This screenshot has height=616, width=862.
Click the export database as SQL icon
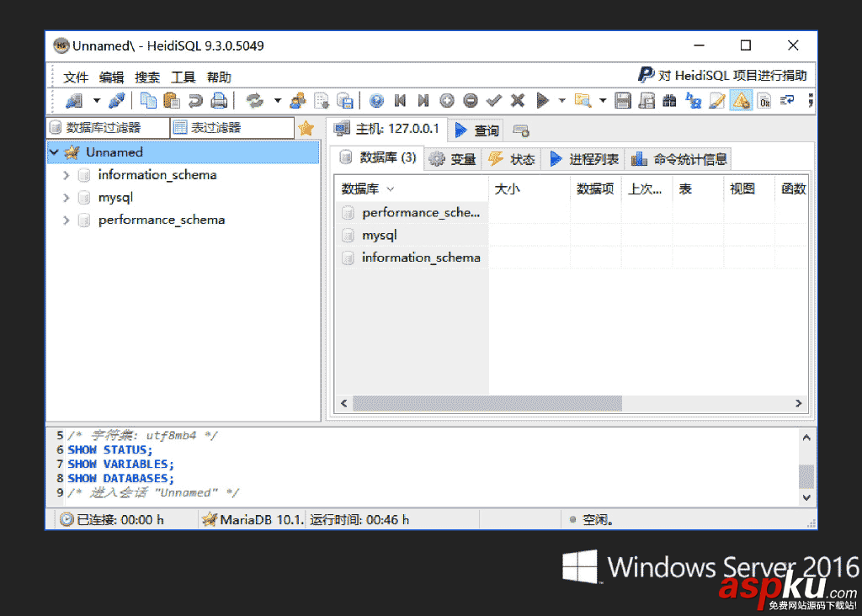pyautogui.click(x=344, y=100)
